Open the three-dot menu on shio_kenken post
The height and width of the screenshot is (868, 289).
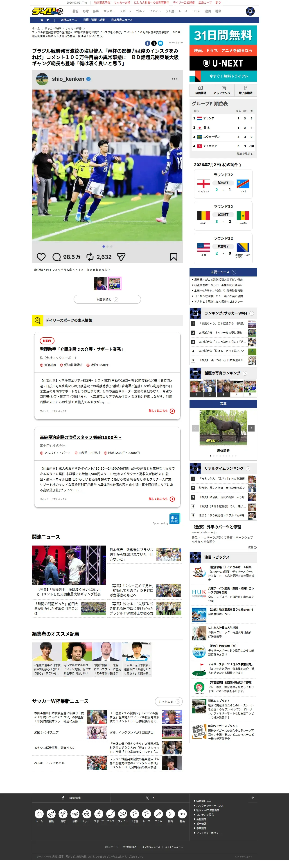point(174,79)
